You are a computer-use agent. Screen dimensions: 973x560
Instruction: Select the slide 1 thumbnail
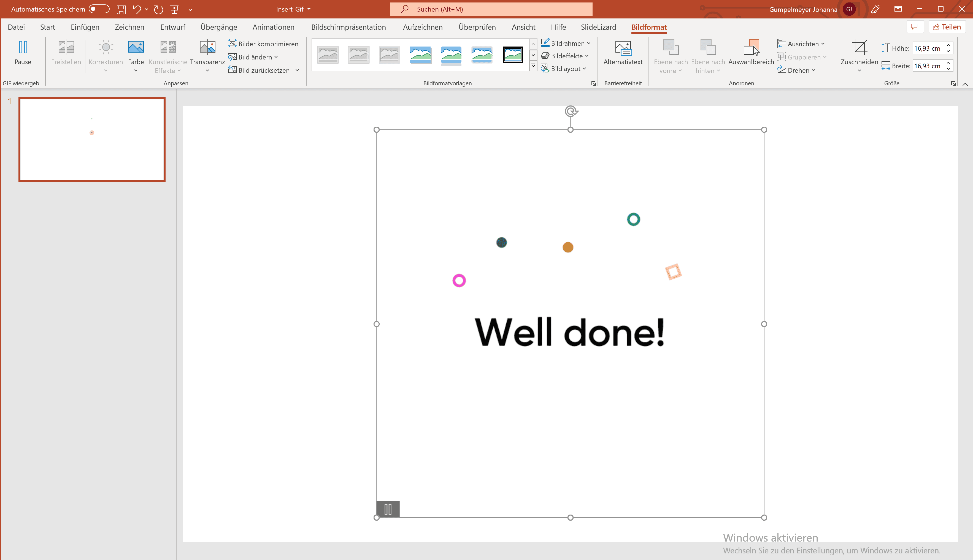(x=92, y=139)
